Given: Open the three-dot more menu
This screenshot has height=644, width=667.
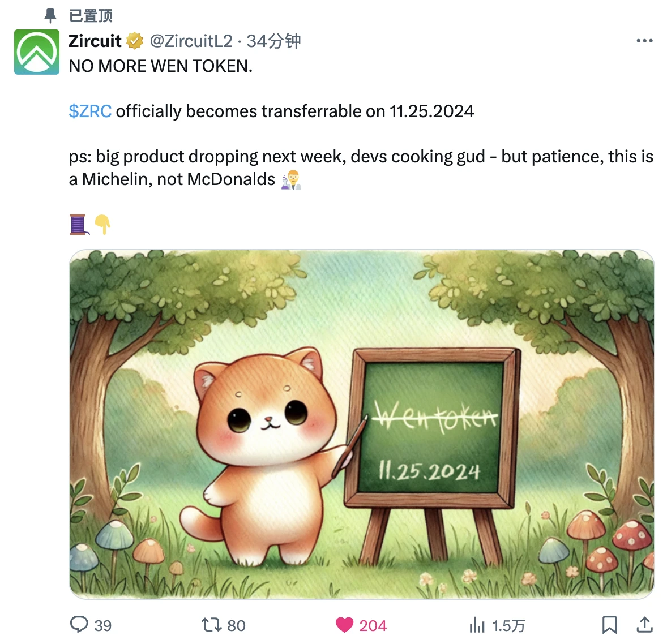Looking at the screenshot, I should 644,41.
